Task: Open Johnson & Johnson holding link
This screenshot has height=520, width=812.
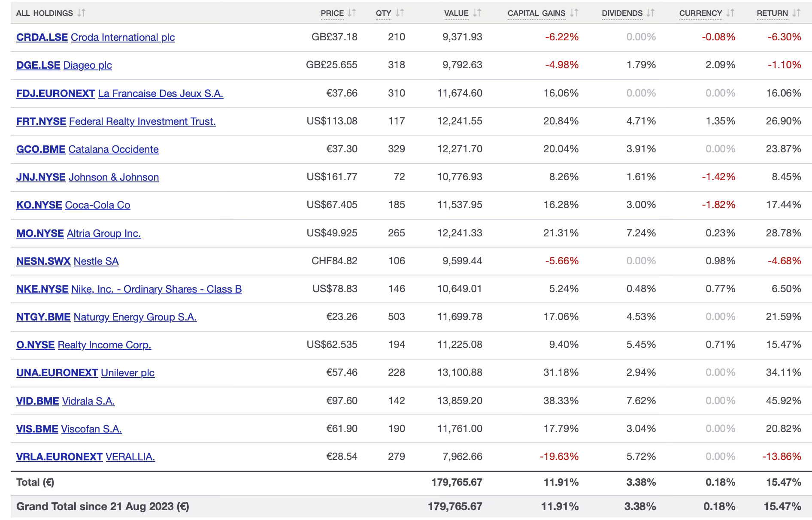Action: coord(114,177)
